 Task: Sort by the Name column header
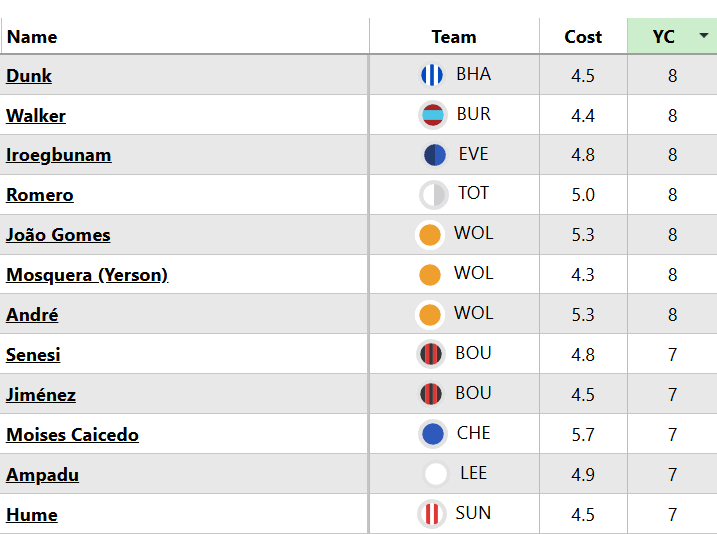point(32,37)
